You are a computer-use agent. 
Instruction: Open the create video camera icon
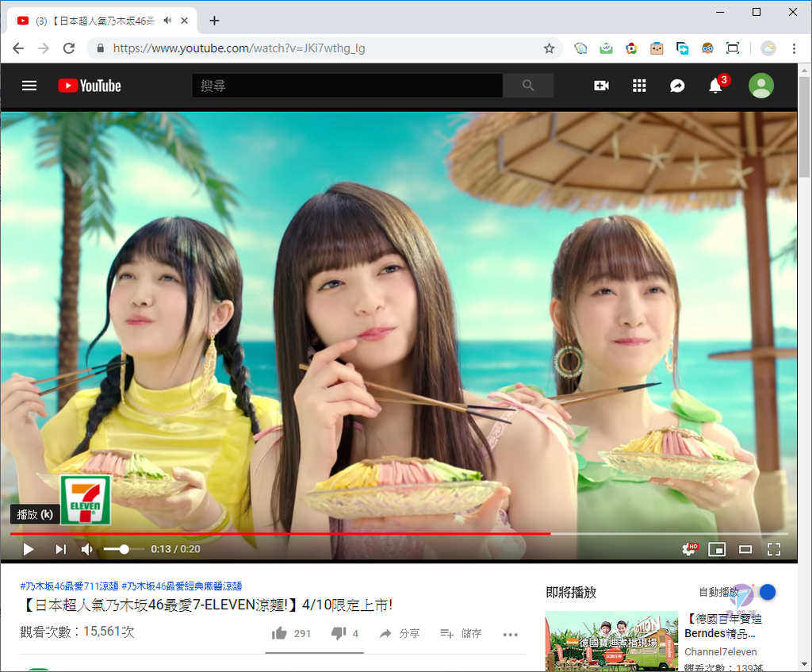click(x=601, y=86)
